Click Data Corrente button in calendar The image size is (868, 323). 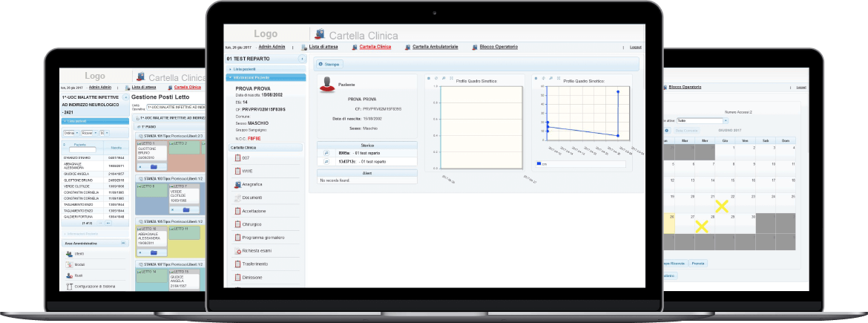tap(687, 130)
